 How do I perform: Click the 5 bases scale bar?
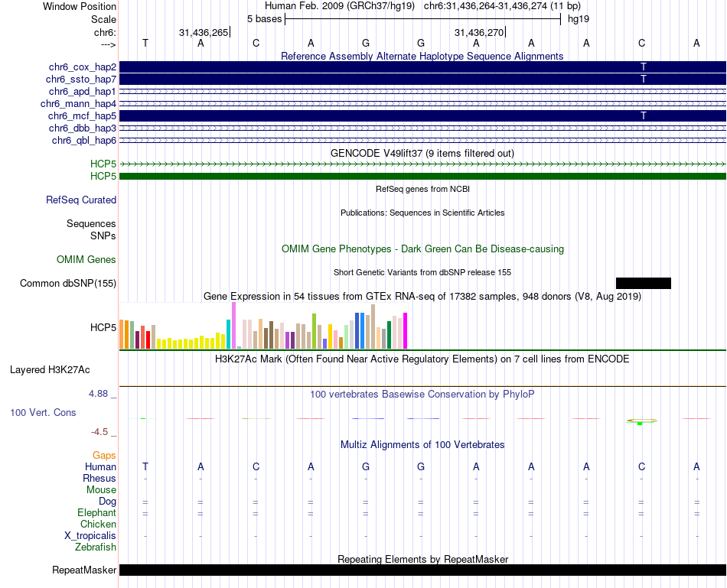coord(422,19)
